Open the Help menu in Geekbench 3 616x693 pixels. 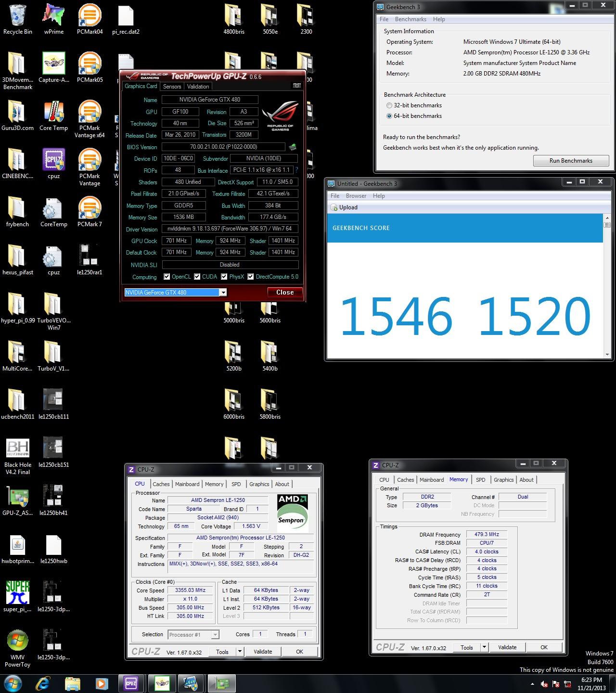439,19
